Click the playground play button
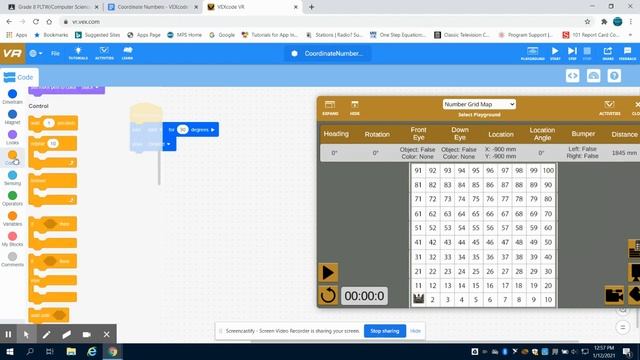The image size is (640, 360). click(x=328, y=273)
